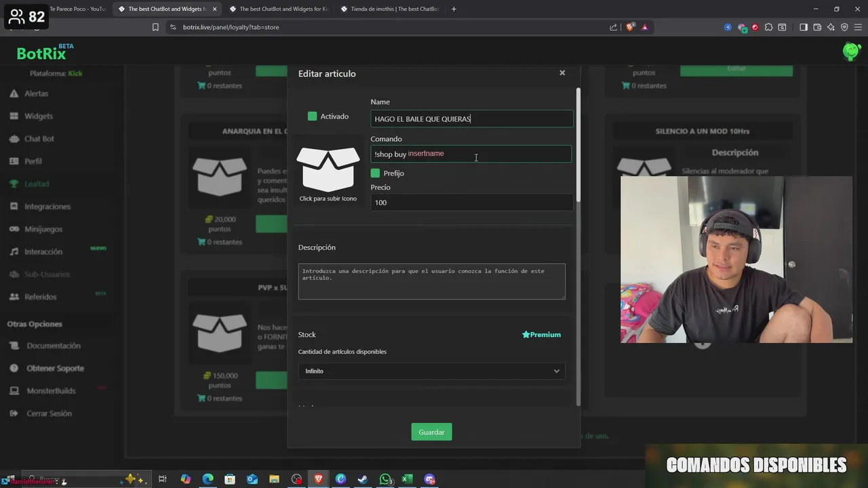Click the Comando input field

471,154
